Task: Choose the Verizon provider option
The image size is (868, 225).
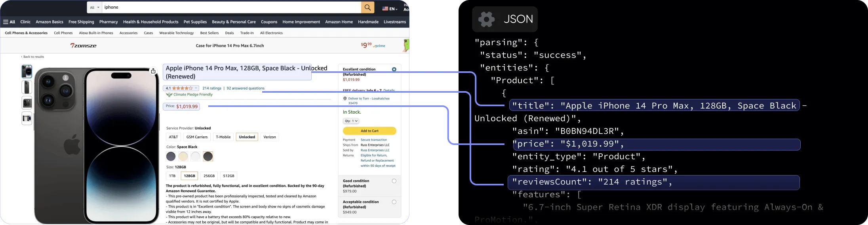Action: point(270,137)
